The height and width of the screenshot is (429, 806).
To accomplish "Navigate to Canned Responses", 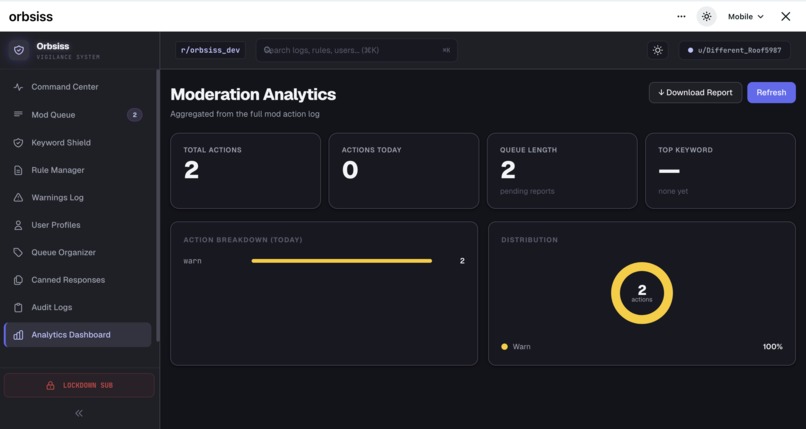I will point(78,280).
